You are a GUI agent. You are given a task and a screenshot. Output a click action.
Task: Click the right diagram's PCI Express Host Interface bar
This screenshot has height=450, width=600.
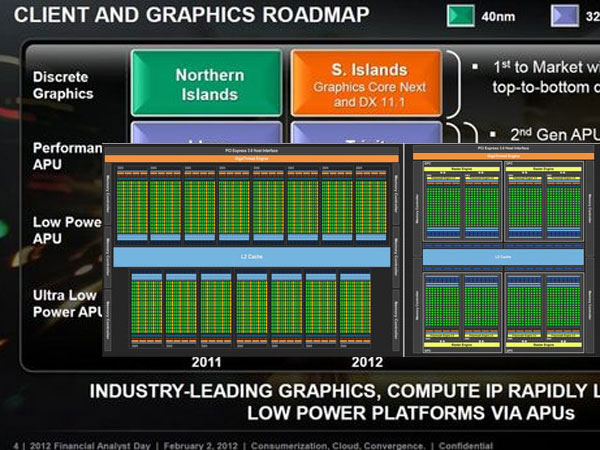[502, 149]
